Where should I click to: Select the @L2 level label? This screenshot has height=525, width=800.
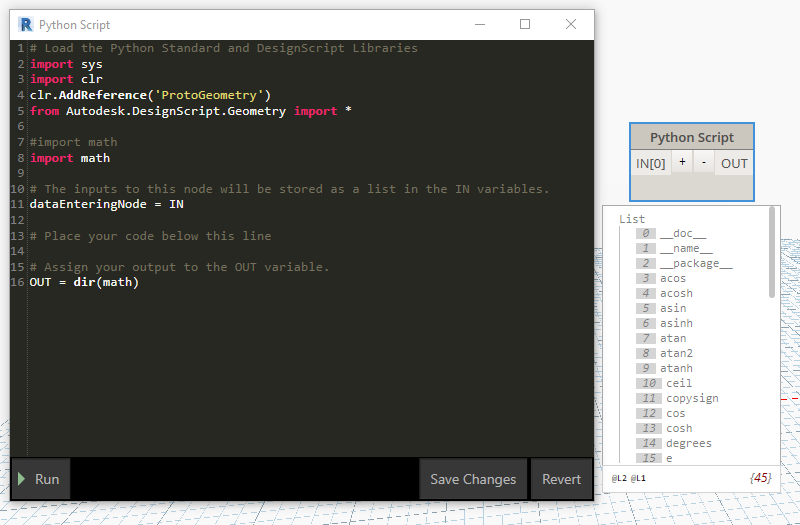619,478
